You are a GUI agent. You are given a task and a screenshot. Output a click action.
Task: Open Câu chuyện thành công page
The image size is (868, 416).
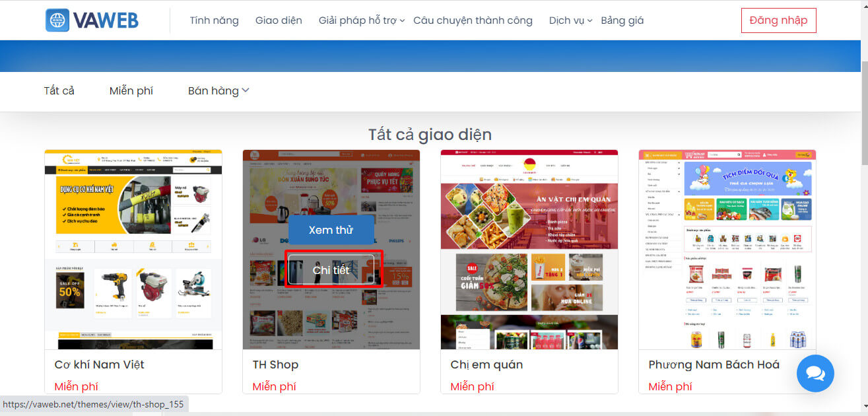(x=473, y=20)
